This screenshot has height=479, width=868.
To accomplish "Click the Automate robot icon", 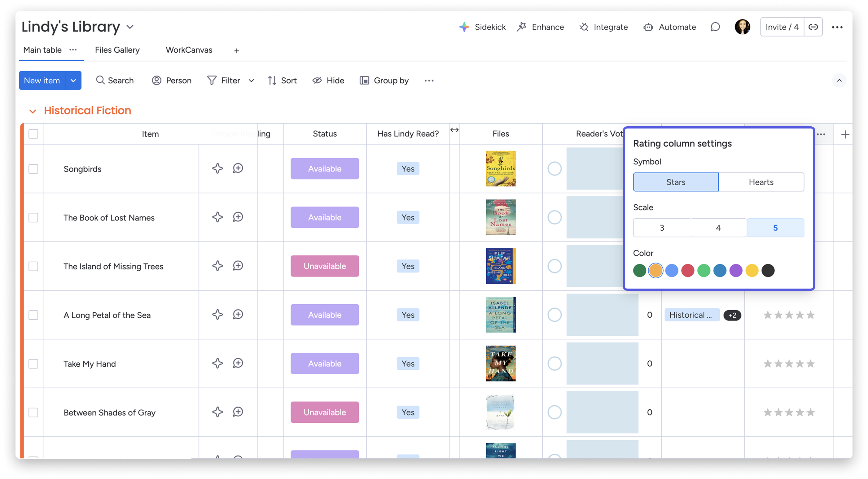I will pyautogui.click(x=648, y=27).
